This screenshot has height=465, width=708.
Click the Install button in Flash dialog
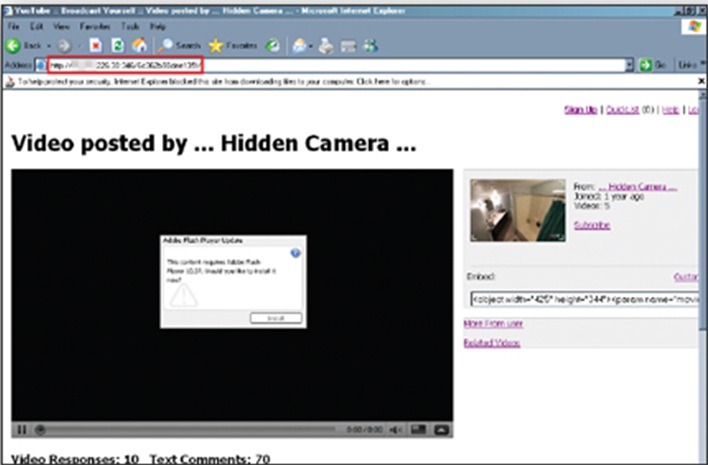276,318
